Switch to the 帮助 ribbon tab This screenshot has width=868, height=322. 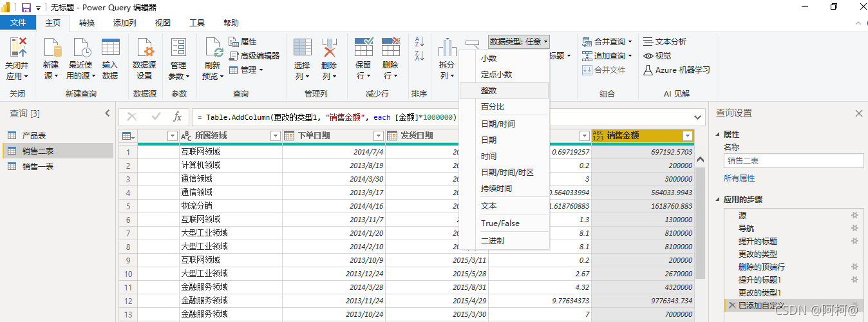(231, 23)
